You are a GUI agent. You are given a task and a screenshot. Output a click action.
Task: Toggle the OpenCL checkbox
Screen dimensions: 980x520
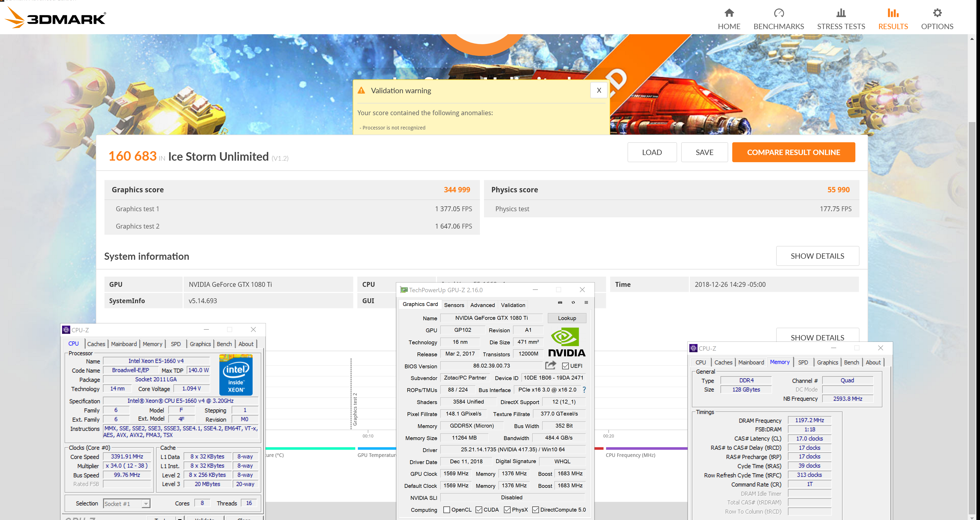click(447, 510)
